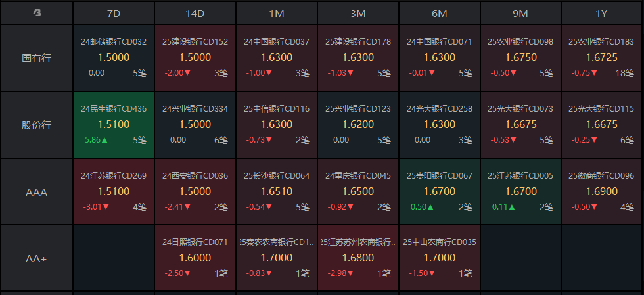This screenshot has height=295, width=644.
Task: Select the 14D tenor column header
Action: click(x=195, y=13)
